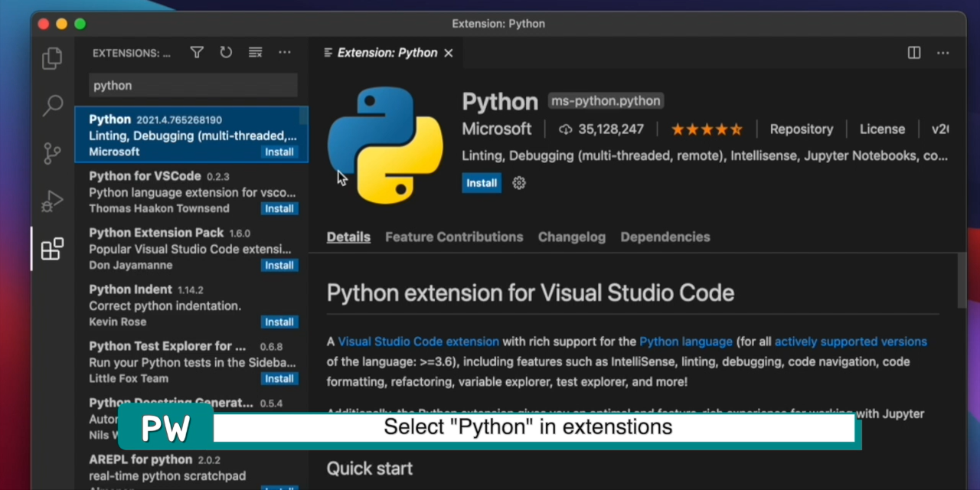Screen dimensions: 980x490
Task: Click the details page vertical scrollbar
Action: pyautogui.click(x=962, y=281)
